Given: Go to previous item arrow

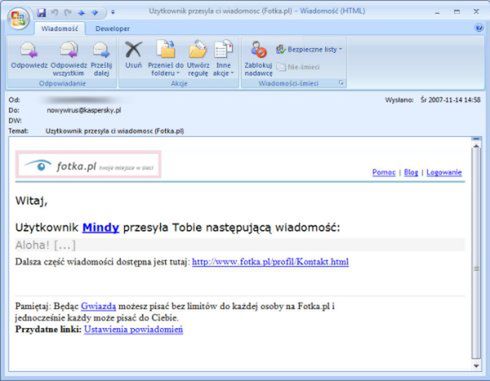Looking at the screenshot, I should 81,13.
